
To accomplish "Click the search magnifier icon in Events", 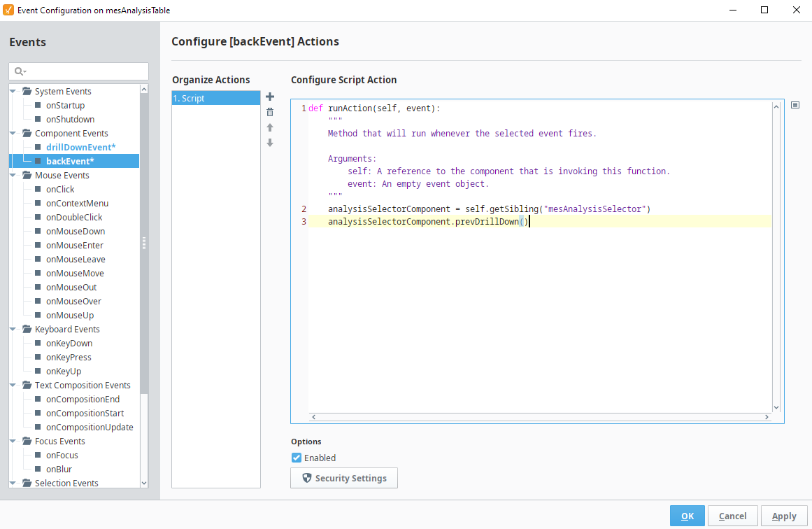I will coord(19,71).
